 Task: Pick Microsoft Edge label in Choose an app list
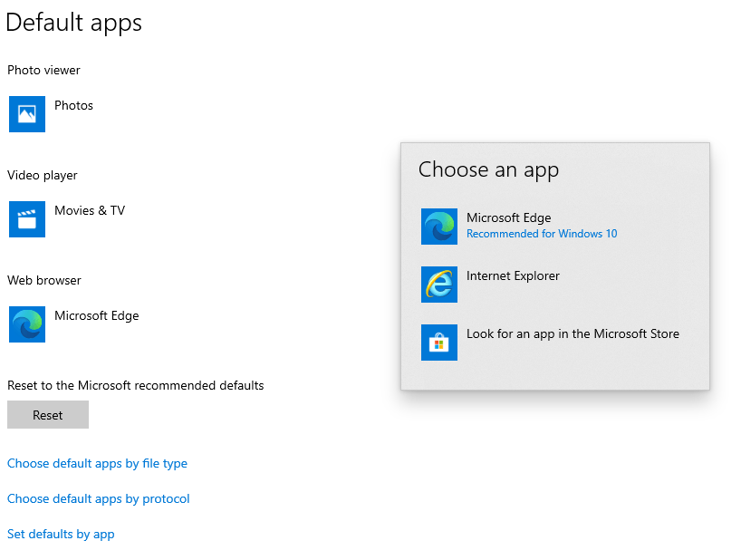pos(508,217)
